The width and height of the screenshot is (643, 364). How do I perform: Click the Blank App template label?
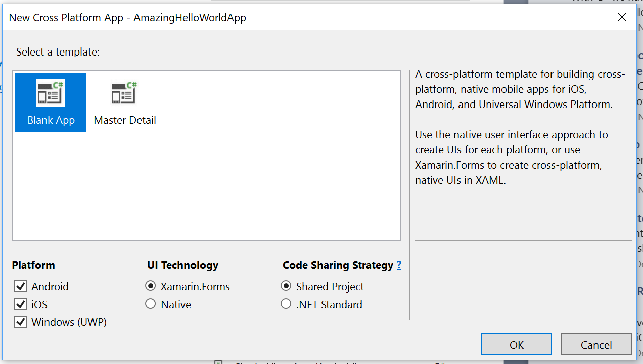point(51,120)
